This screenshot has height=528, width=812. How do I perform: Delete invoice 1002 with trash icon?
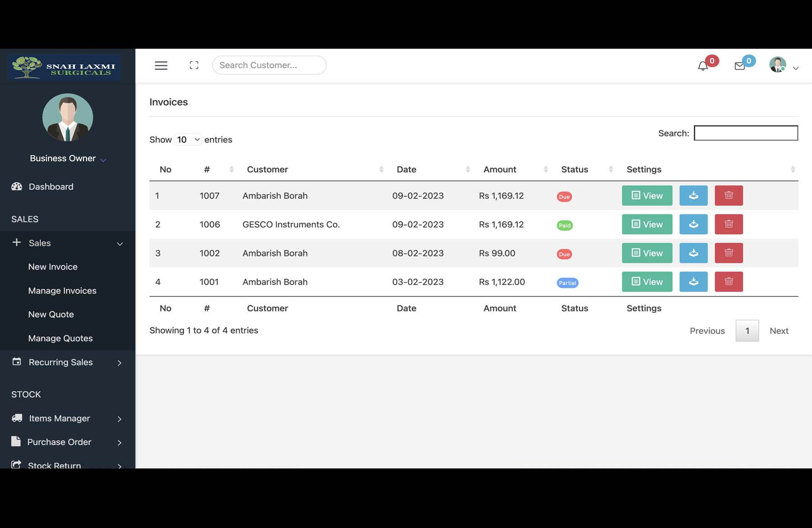tap(729, 253)
